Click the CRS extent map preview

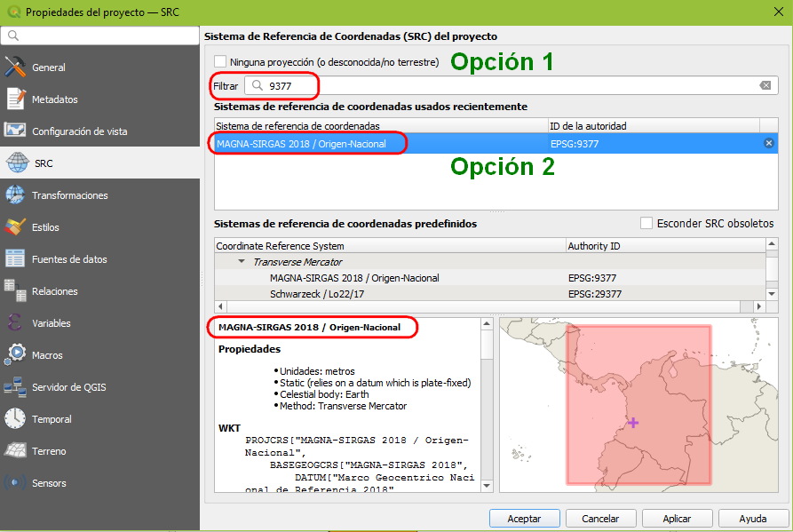pyautogui.click(x=638, y=405)
